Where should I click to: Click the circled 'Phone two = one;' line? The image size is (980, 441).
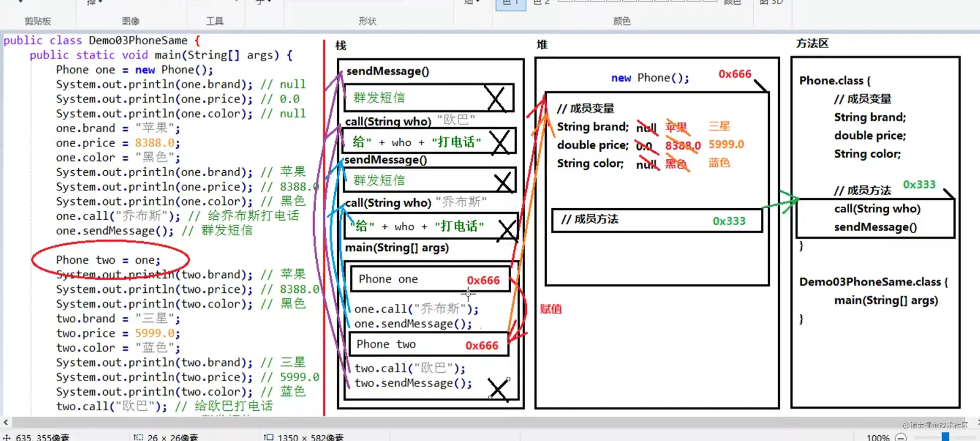tap(108, 260)
